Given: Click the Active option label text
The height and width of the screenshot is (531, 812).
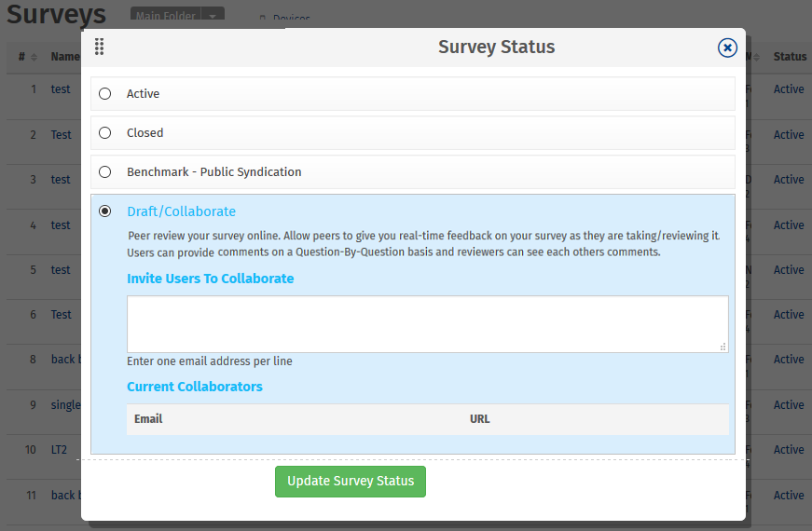Looking at the screenshot, I should [x=143, y=94].
